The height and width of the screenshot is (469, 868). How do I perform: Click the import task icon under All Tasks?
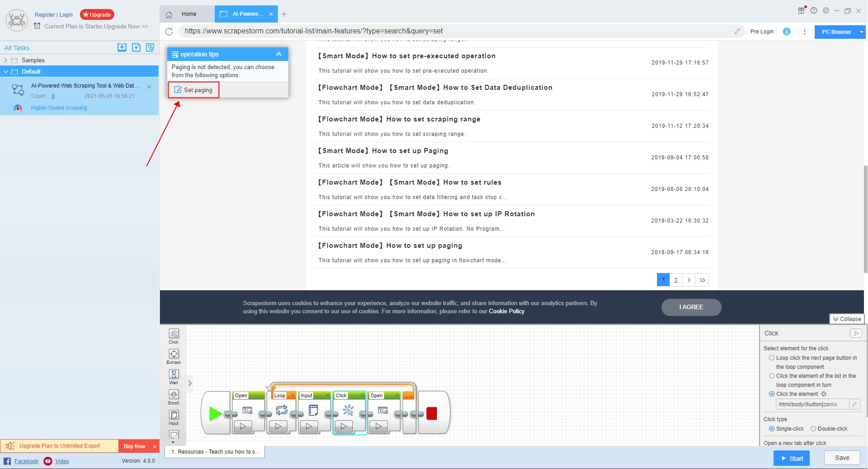click(122, 47)
